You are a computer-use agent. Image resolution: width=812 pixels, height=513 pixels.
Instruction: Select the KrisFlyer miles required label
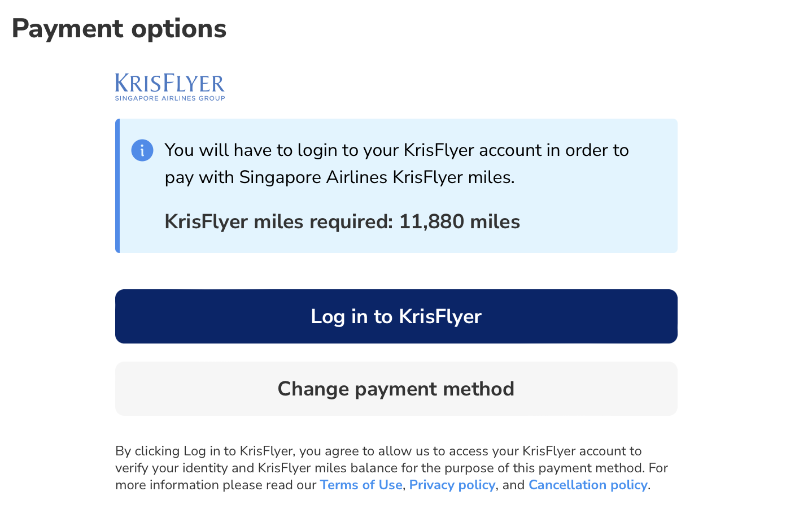coord(278,221)
